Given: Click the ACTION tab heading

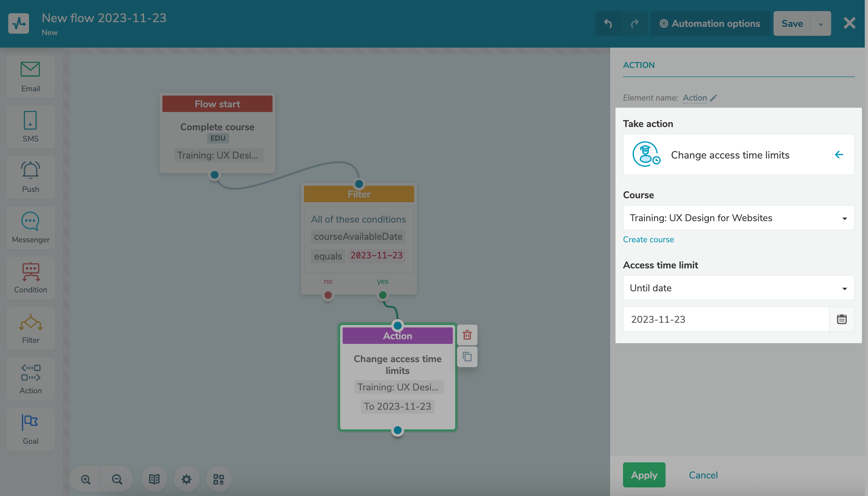Looking at the screenshot, I should (639, 65).
